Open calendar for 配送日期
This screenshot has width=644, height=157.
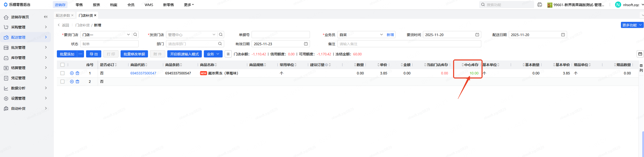[563, 35]
